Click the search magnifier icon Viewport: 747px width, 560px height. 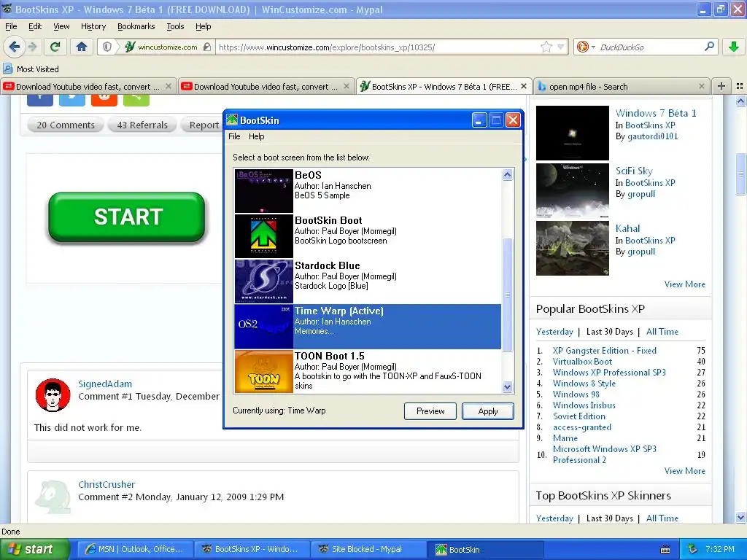click(709, 47)
